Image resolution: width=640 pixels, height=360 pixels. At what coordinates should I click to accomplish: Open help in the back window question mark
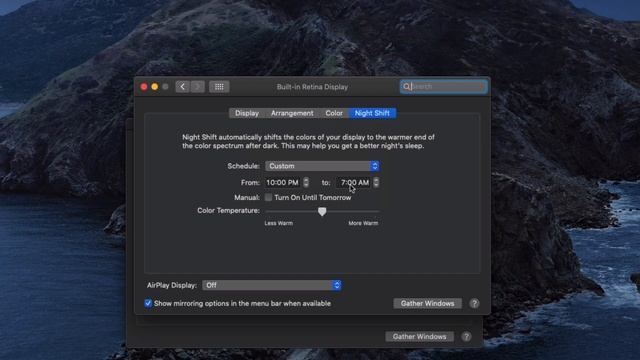pos(466,337)
